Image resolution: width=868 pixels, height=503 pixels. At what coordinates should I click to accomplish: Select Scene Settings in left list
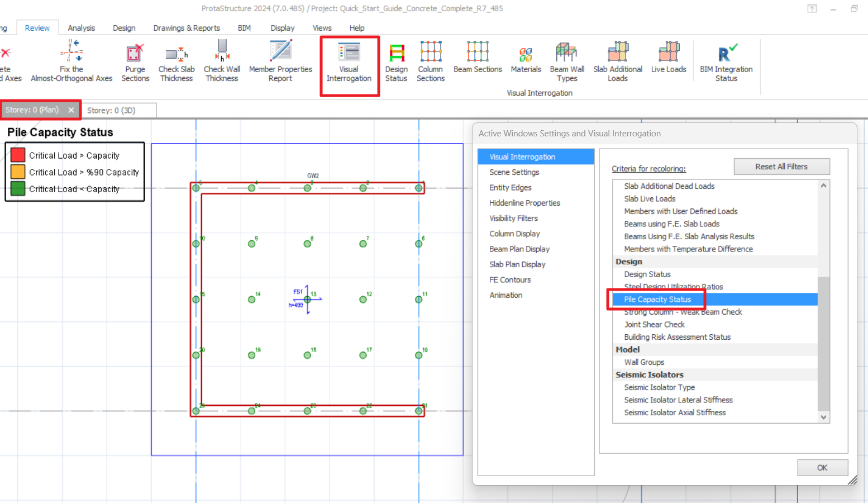click(x=514, y=172)
